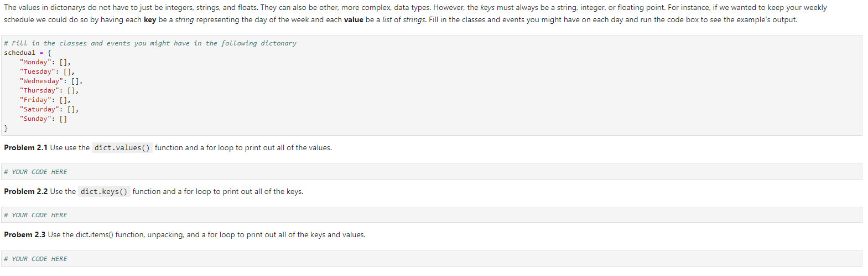Click the 'Fill in the classes' comment line

[150, 43]
